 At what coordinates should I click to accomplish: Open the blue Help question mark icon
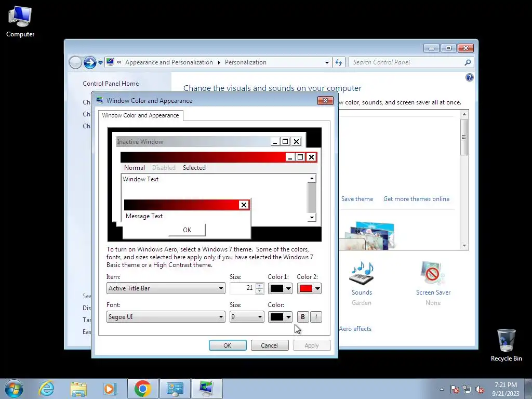point(469,77)
